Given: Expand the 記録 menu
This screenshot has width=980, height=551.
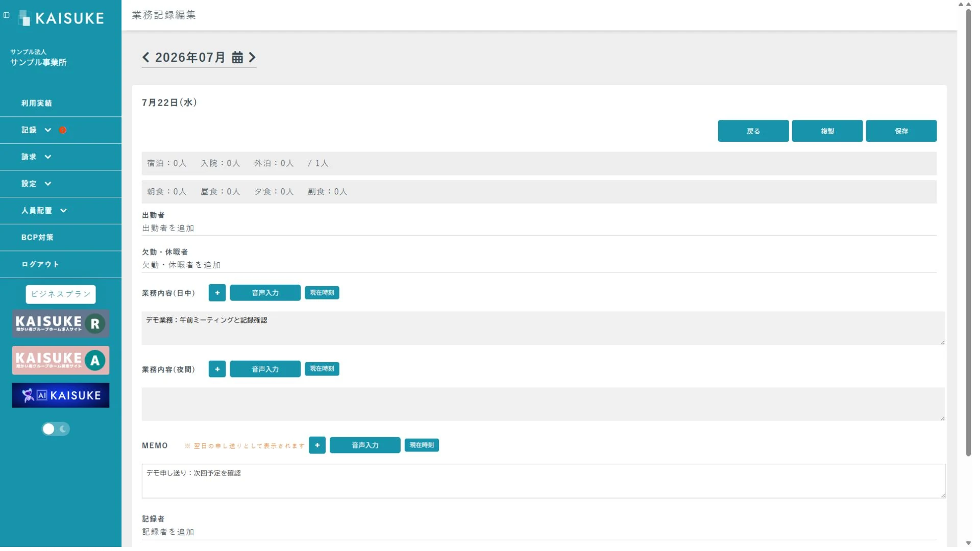Looking at the screenshot, I should (x=61, y=130).
